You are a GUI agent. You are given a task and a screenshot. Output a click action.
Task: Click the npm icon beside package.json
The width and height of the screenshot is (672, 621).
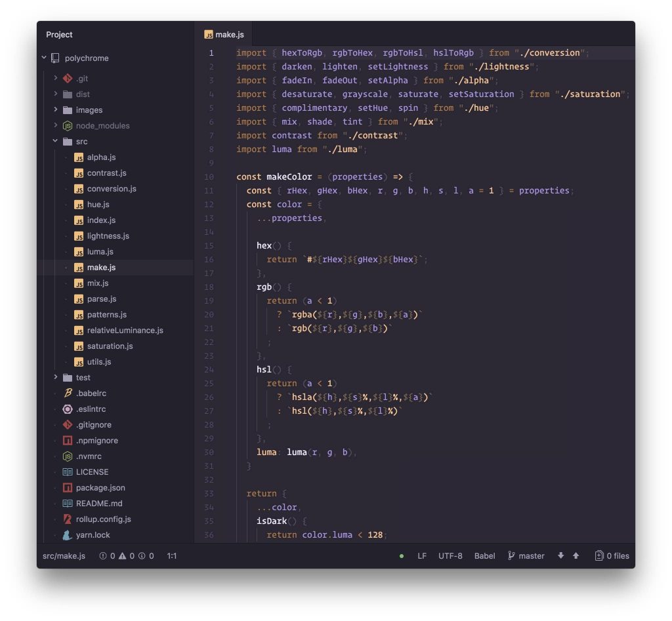(x=67, y=488)
